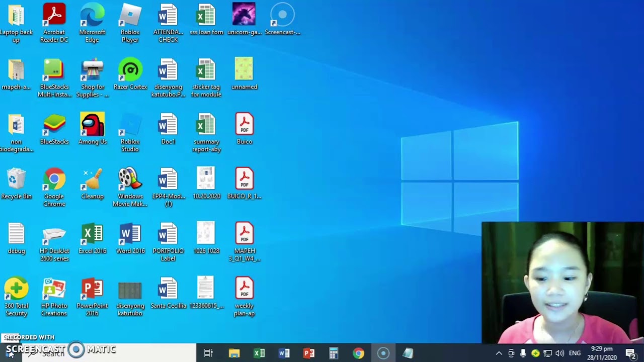Open summary report-aby Excel file
This screenshot has height=362, width=644.
point(206,133)
